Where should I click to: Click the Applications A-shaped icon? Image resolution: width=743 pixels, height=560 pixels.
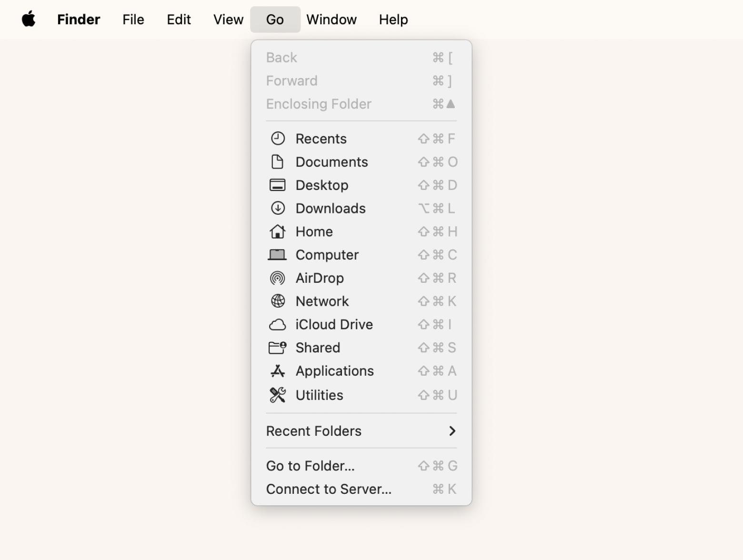coord(278,371)
